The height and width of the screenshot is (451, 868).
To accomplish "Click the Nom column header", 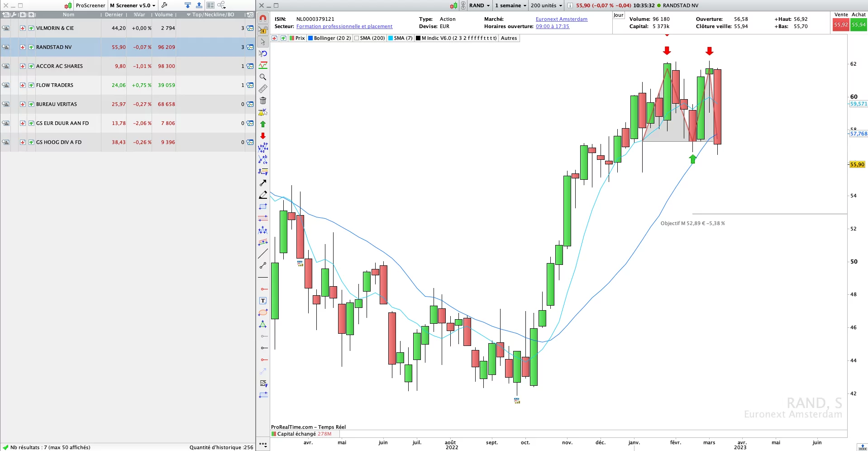I will coord(68,14).
